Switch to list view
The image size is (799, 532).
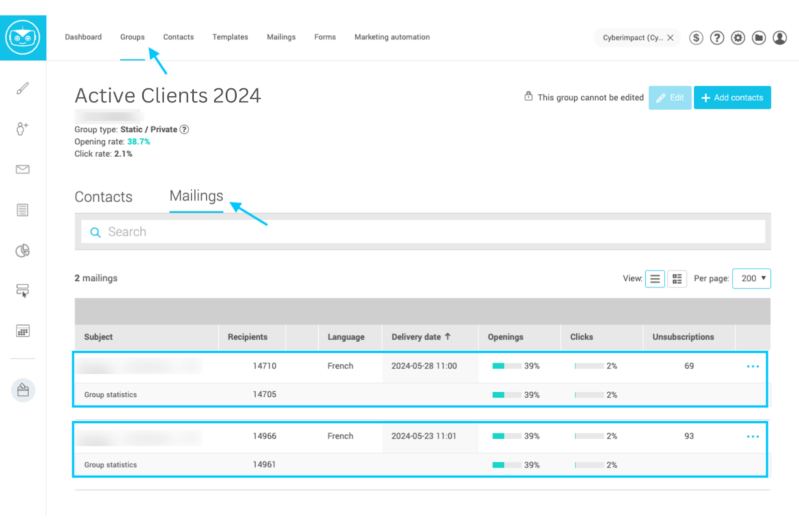click(x=655, y=278)
